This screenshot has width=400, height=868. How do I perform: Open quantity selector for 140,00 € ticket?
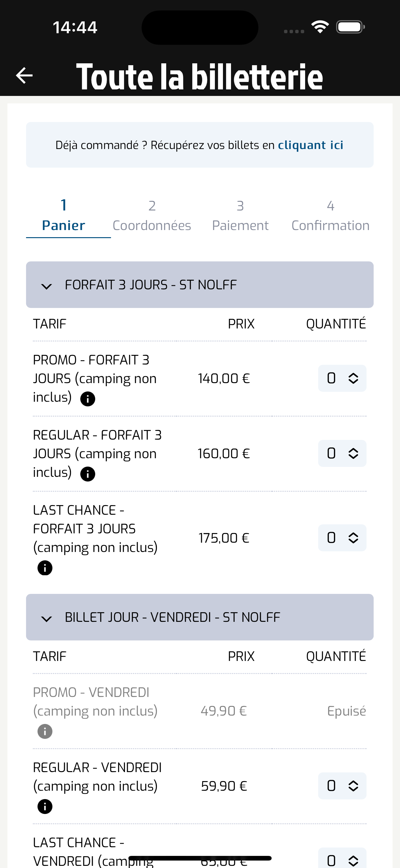(342, 378)
